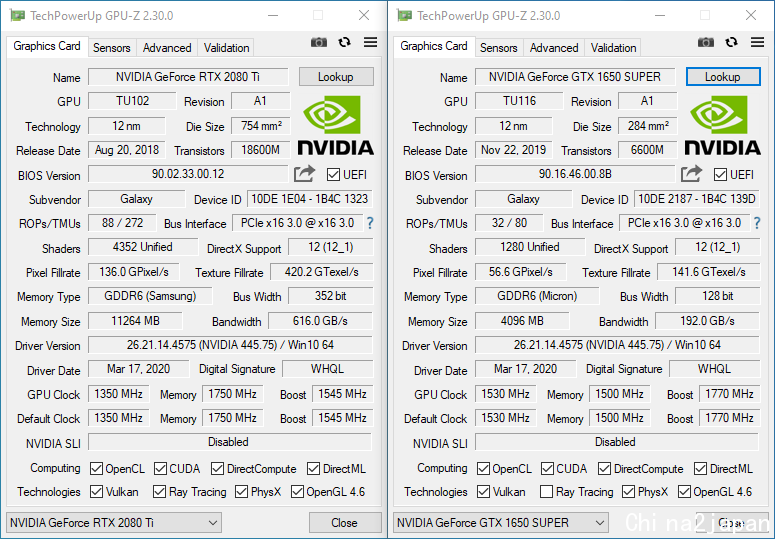Viewport: 775px width, 539px height.
Task: Toggle CUDA checkbox in RTX 2080 Ti window
Action: 160,468
